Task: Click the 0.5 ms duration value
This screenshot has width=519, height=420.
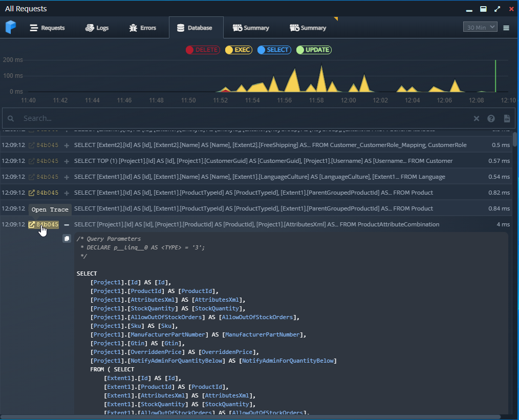Action: coord(501,145)
